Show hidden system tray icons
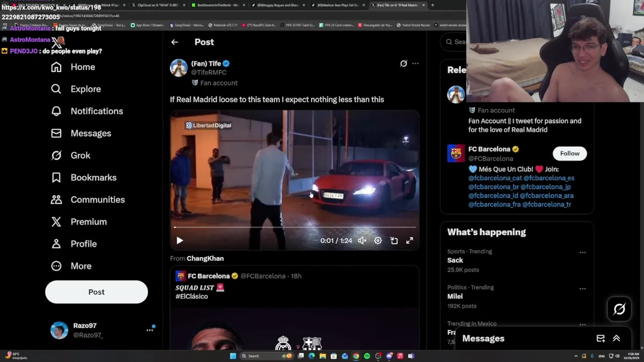 [576, 356]
